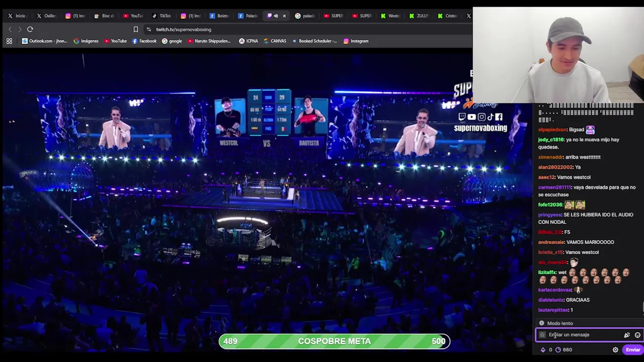This screenshot has width=644, height=362.
Task: Open the apps grid in the bookmarks bar
Action: (x=9, y=41)
